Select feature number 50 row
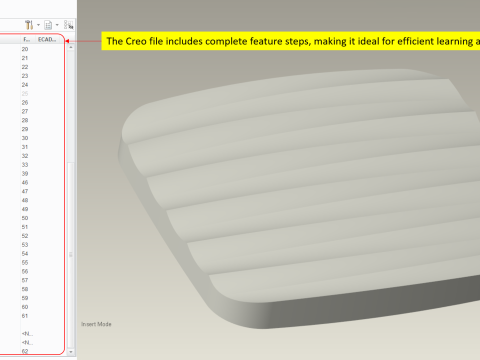The image size is (480, 360). 25,218
